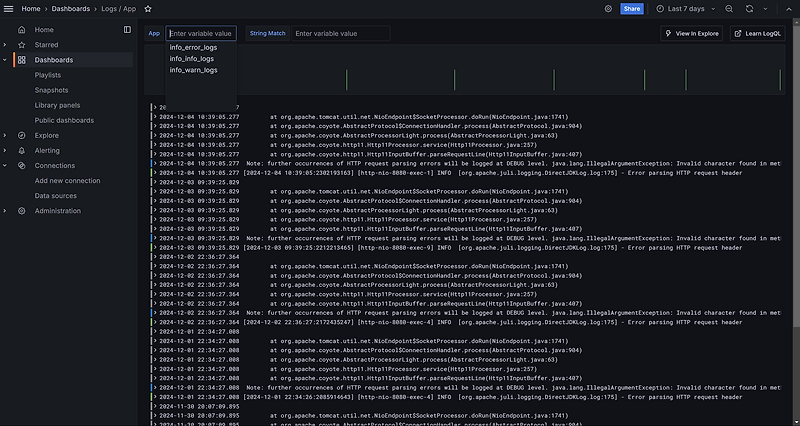The width and height of the screenshot is (800, 426).
Task: Open Playlists in the sidebar
Action: 47,75
